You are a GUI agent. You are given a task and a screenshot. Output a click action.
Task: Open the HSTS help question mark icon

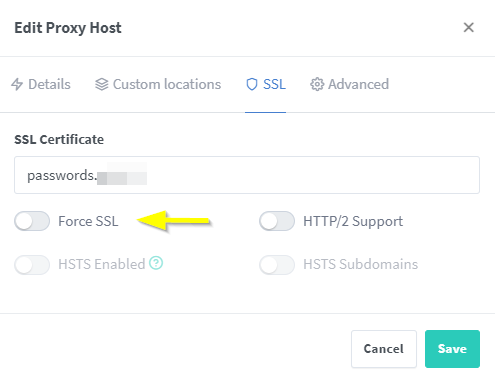tap(156, 263)
